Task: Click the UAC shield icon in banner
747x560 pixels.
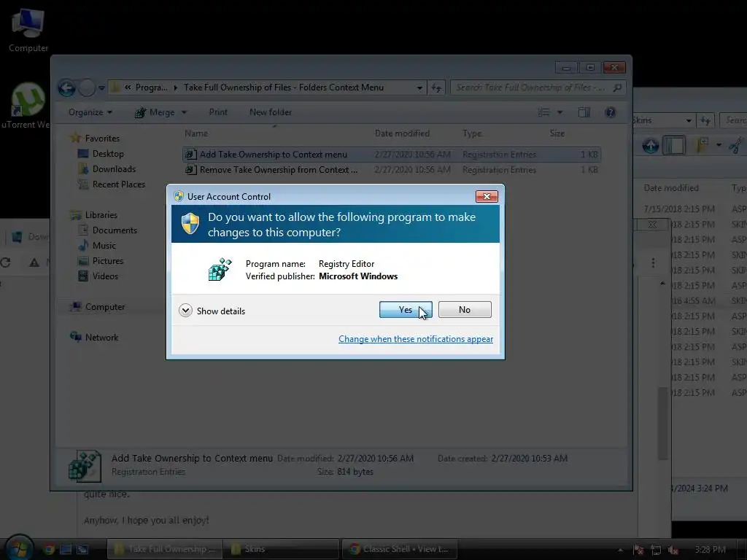Action: [190, 223]
